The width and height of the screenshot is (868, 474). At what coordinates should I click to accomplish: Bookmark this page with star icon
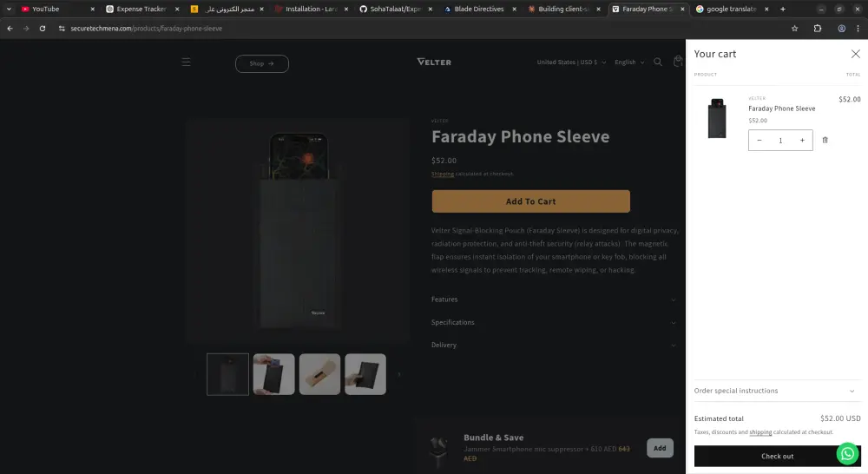(x=794, y=29)
